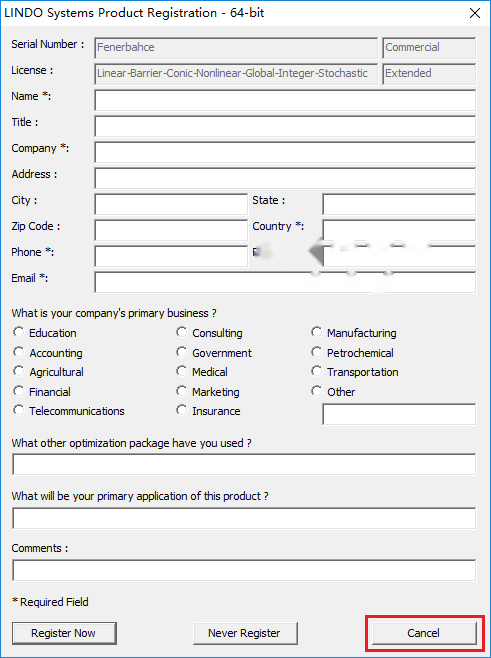
Task: Click the primary application text field
Action: pyautogui.click(x=244, y=518)
